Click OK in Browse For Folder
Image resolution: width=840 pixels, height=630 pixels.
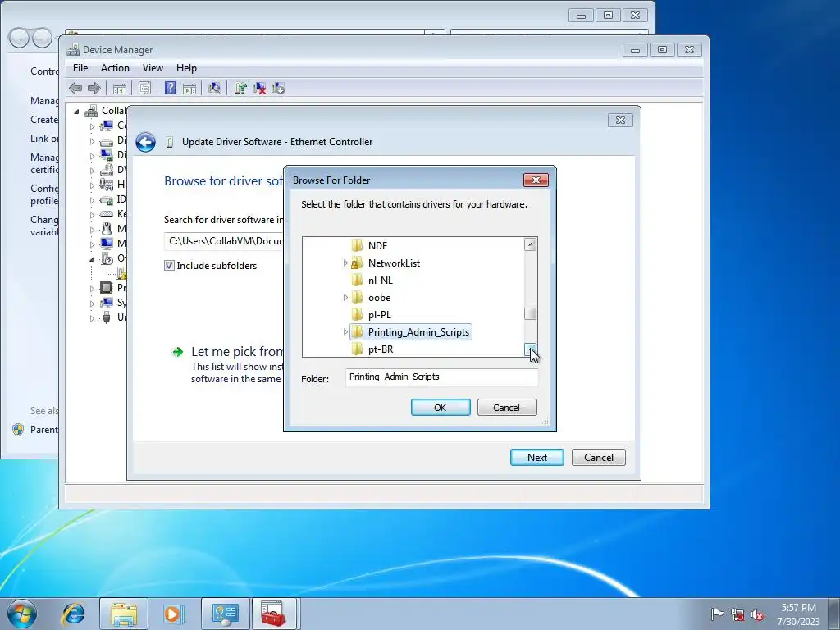441,408
